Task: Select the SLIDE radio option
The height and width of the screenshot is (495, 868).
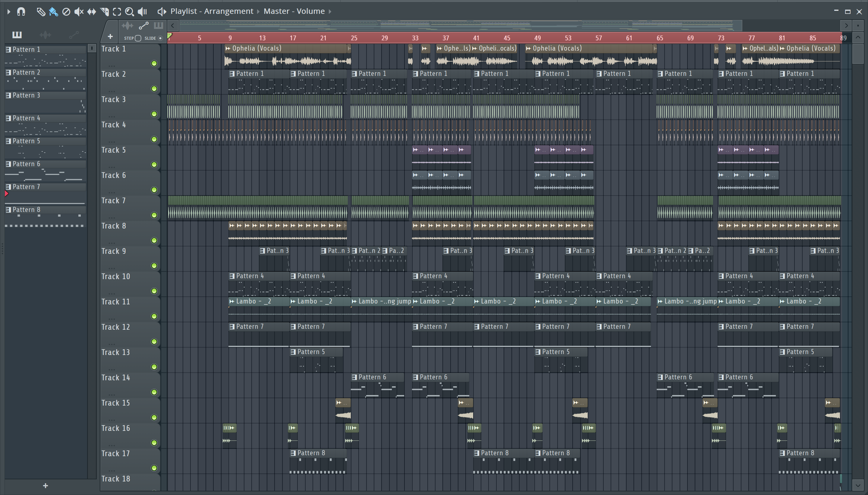Action: coord(160,38)
